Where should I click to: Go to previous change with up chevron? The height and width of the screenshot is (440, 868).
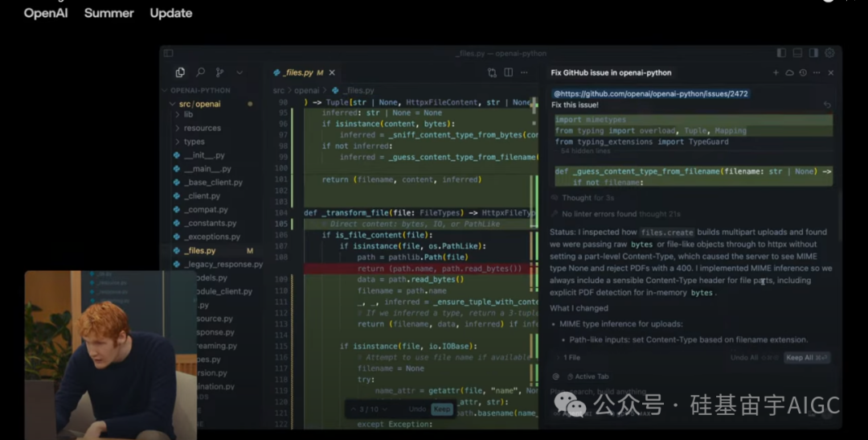coord(353,409)
